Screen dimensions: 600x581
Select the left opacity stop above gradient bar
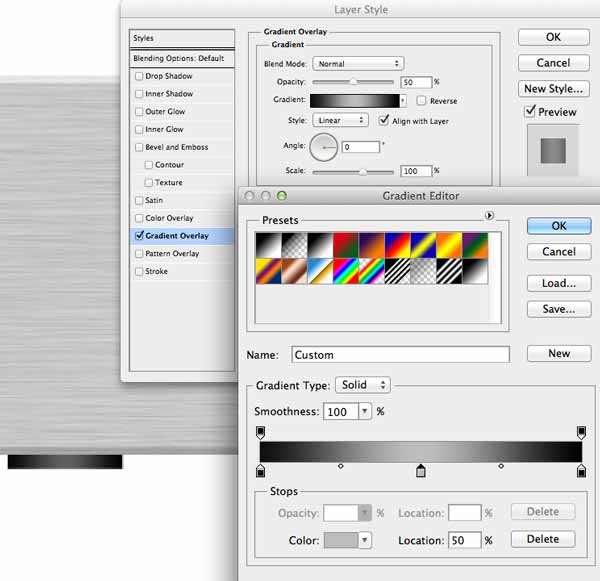tap(260, 432)
